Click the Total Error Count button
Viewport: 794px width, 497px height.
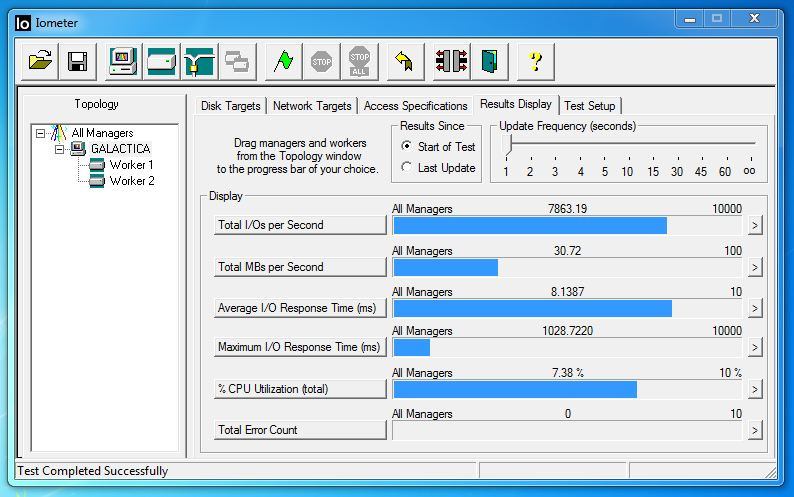click(300, 430)
